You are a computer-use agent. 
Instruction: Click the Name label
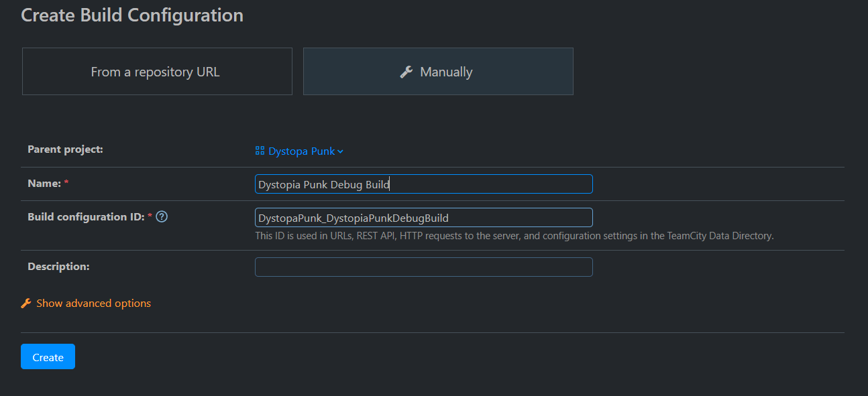(44, 183)
